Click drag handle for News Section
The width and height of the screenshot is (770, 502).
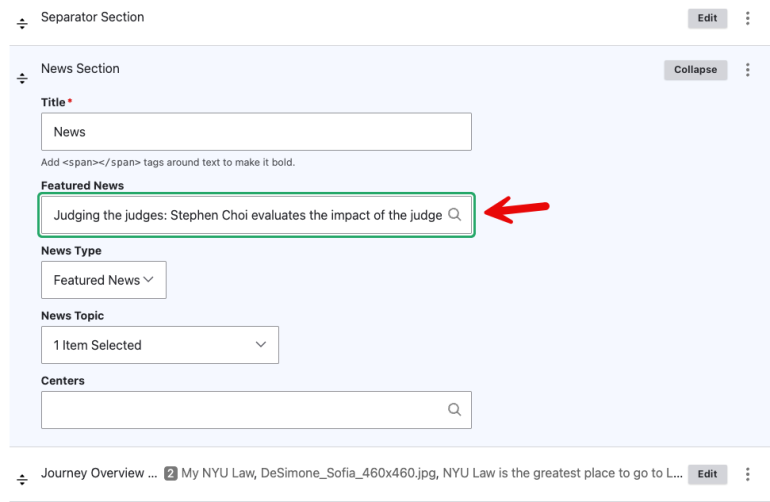[x=22, y=76]
